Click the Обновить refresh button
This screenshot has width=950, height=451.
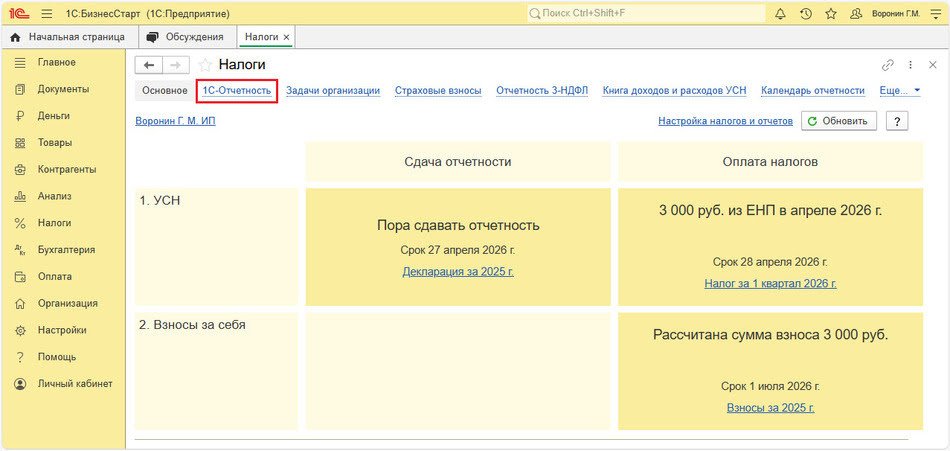click(x=839, y=121)
